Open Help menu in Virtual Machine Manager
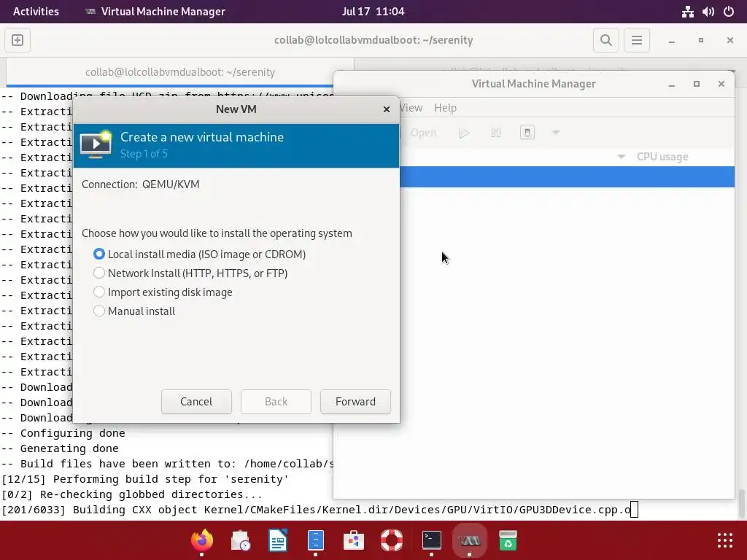The height and width of the screenshot is (560, 747). click(x=445, y=108)
